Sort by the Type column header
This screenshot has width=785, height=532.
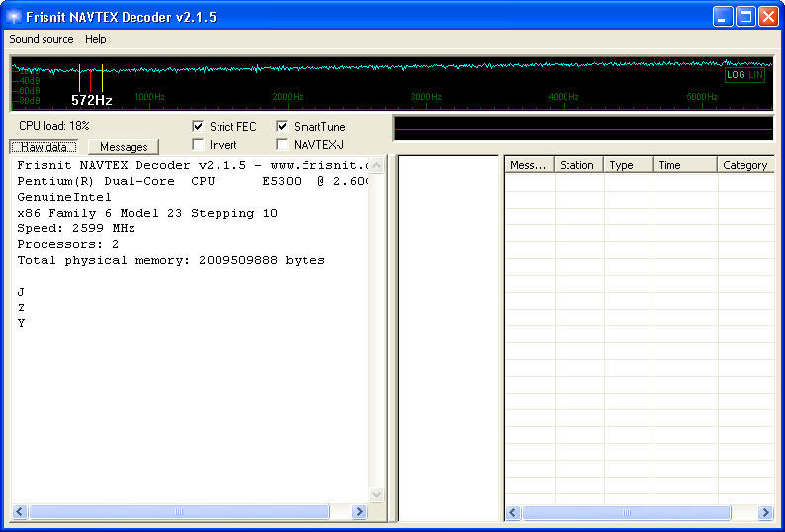click(x=629, y=165)
